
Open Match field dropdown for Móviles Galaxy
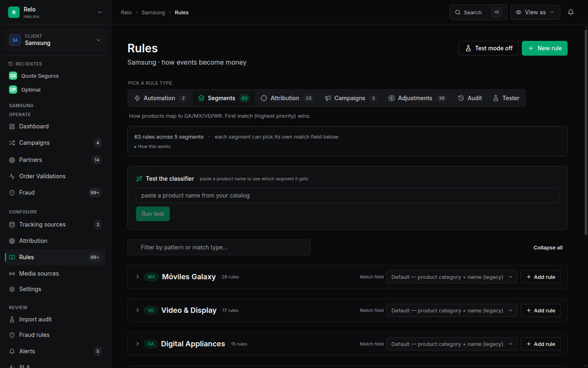pos(452,277)
